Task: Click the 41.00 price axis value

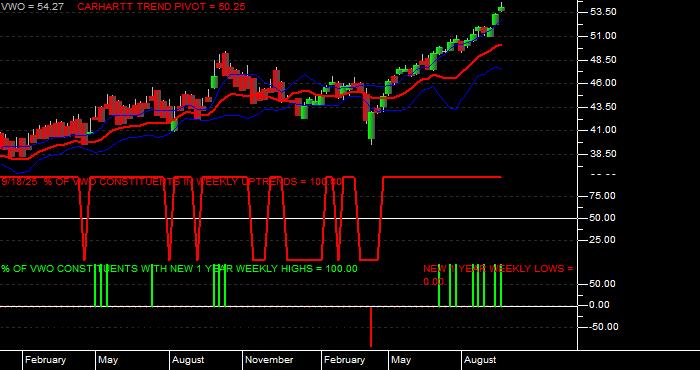Action: click(x=604, y=130)
